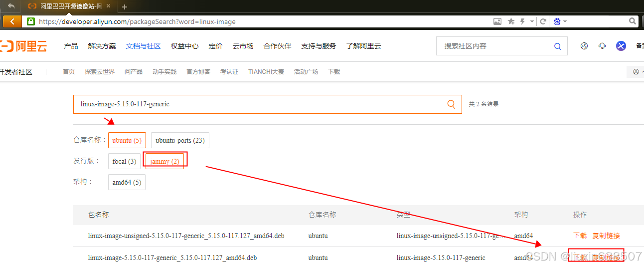Select the amd64 (5) architecture filter
This screenshot has width=644, height=267.
point(127,182)
